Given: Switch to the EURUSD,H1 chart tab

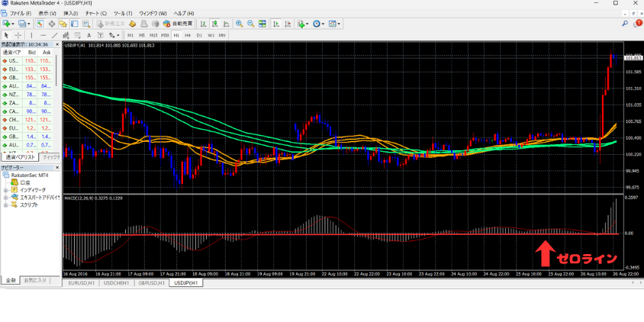Looking at the screenshot, I should click(81, 283).
